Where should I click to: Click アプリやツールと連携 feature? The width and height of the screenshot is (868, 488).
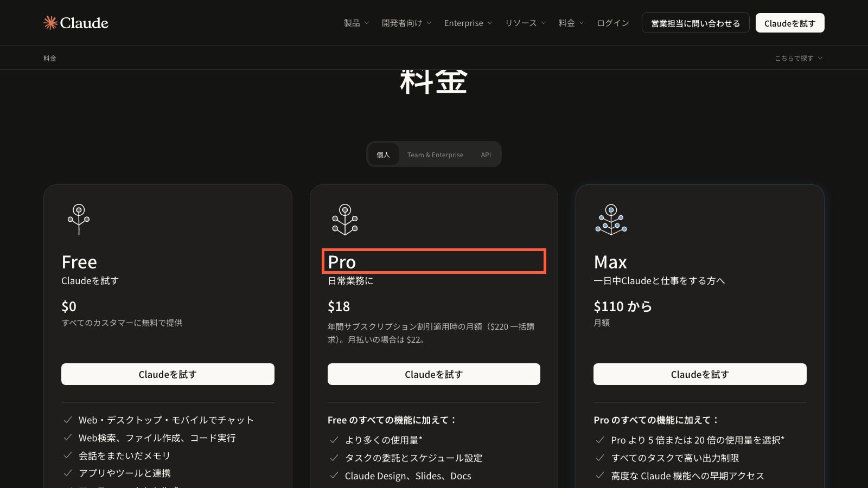click(125, 473)
